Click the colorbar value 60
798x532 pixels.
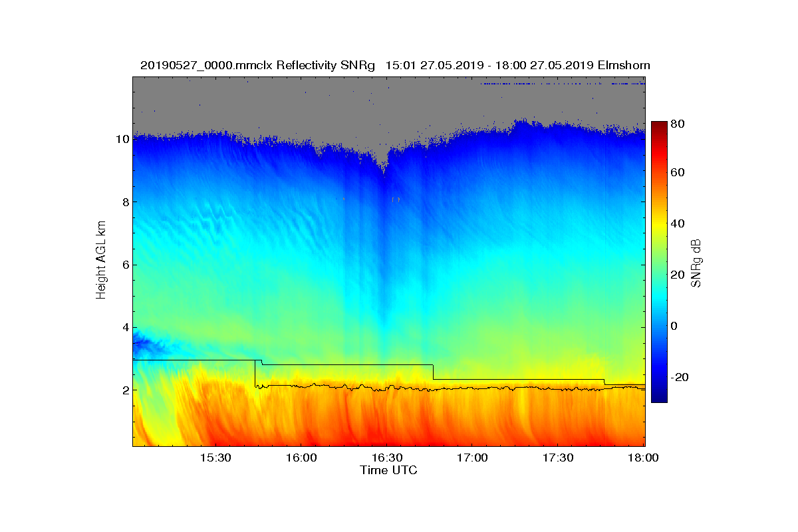tap(678, 173)
